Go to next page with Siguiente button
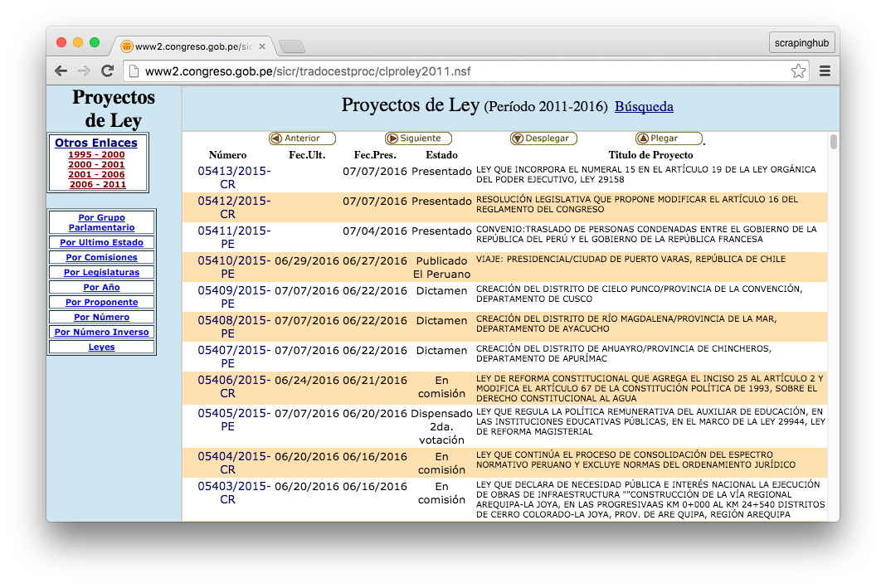 (x=418, y=138)
